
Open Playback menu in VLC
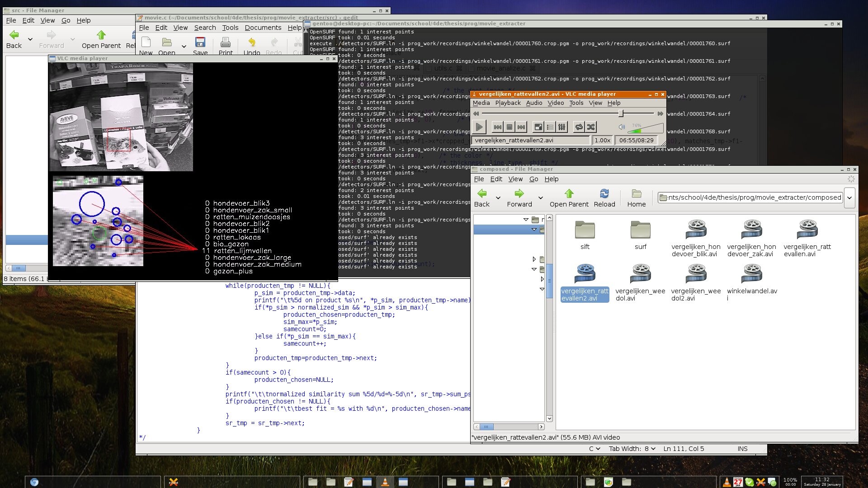pyautogui.click(x=508, y=103)
